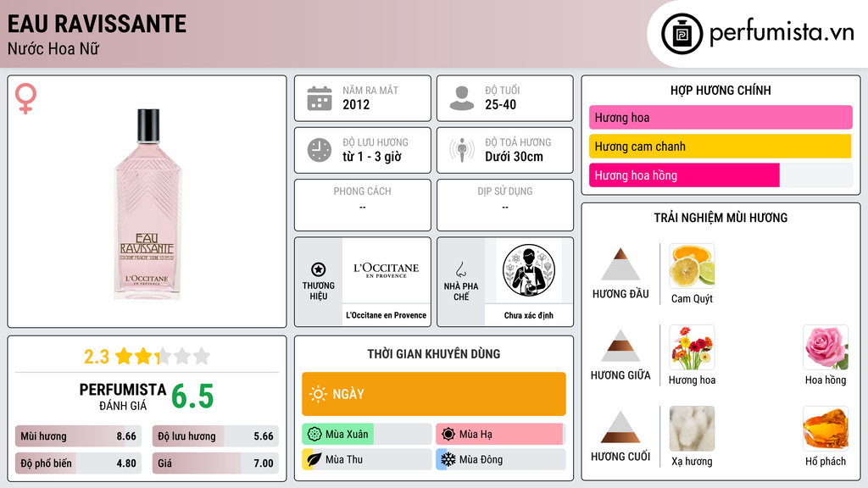Click the Hương cam chanh accord bar
Viewport: 868px width, 488px height.
tap(721, 146)
